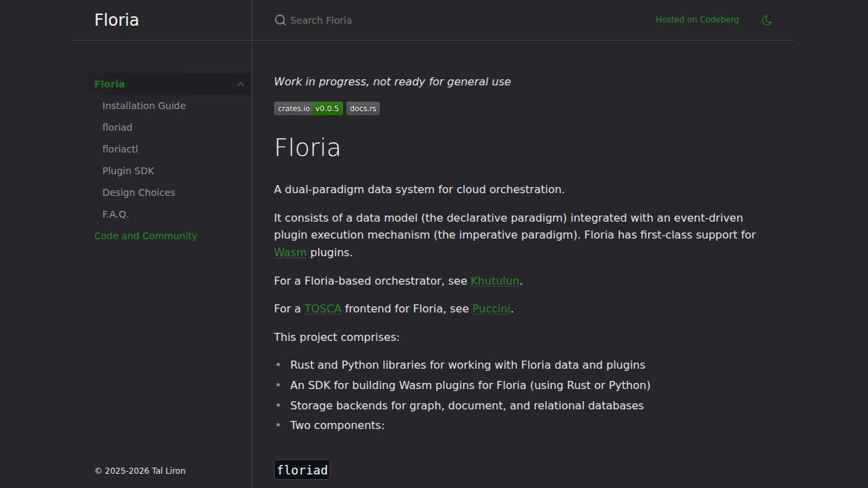Follow the Puccini link

point(492,308)
